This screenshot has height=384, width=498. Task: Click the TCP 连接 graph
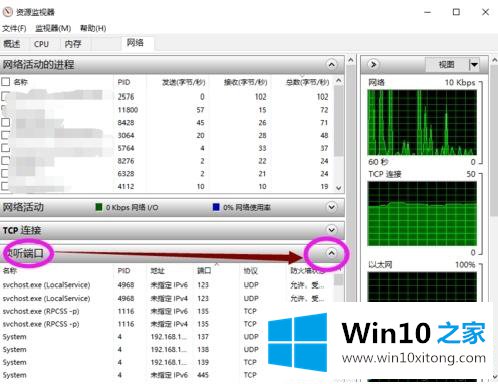[x=422, y=214]
